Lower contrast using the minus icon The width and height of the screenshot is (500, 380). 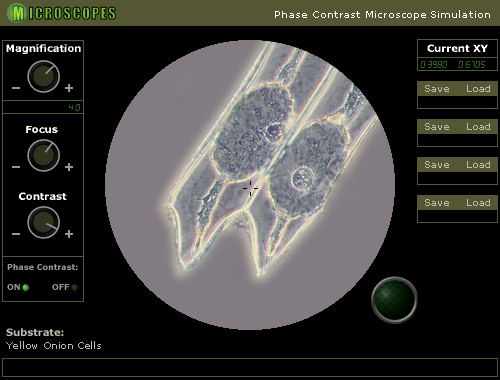[x=16, y=234]
